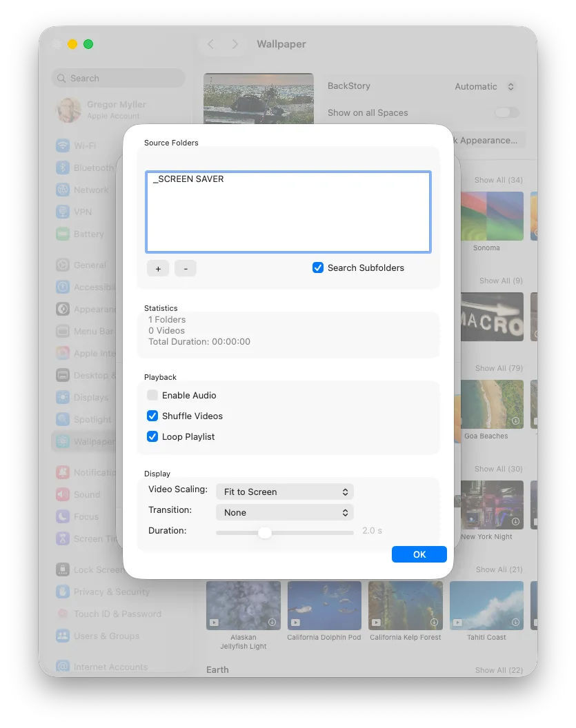This screenshot has height=728, width=576.
Task: Click the Search field in Settings sidebar
Action: click(119, 78)
